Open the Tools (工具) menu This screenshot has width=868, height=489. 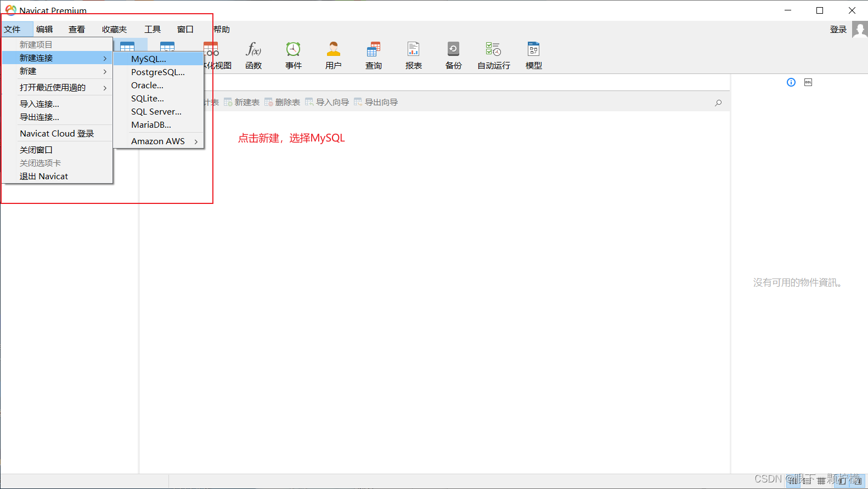153,30
